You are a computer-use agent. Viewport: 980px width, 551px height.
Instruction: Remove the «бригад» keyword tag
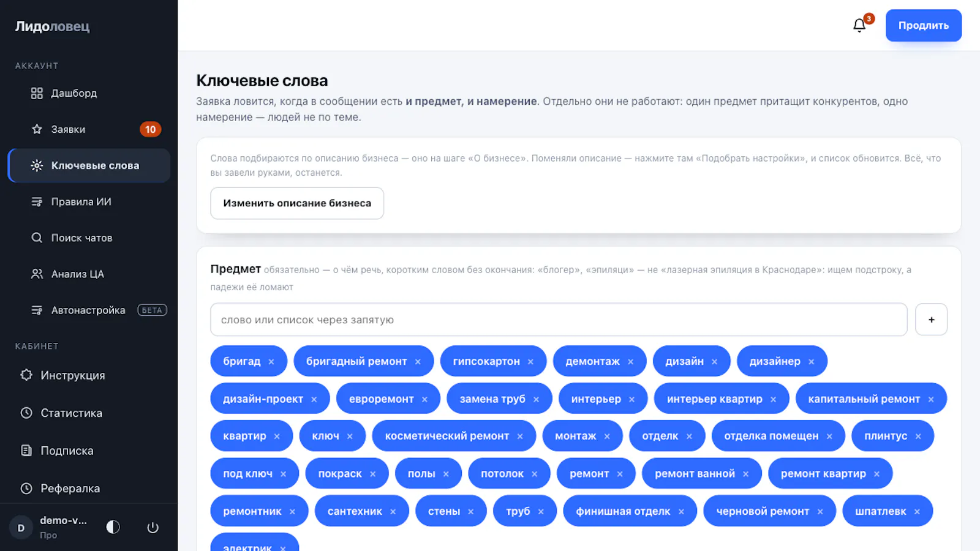click(x=271, y=362)
